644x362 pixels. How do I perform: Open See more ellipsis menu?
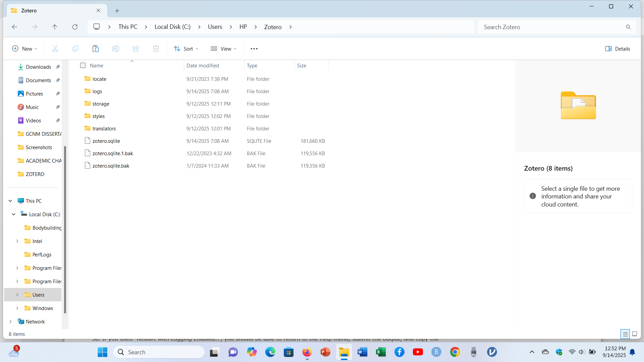(x=254, y=49)
